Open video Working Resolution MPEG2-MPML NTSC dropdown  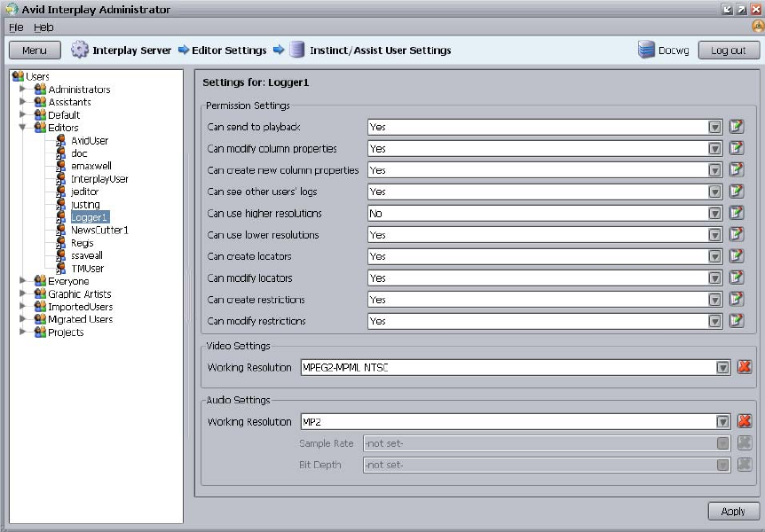tap(722, 367)
